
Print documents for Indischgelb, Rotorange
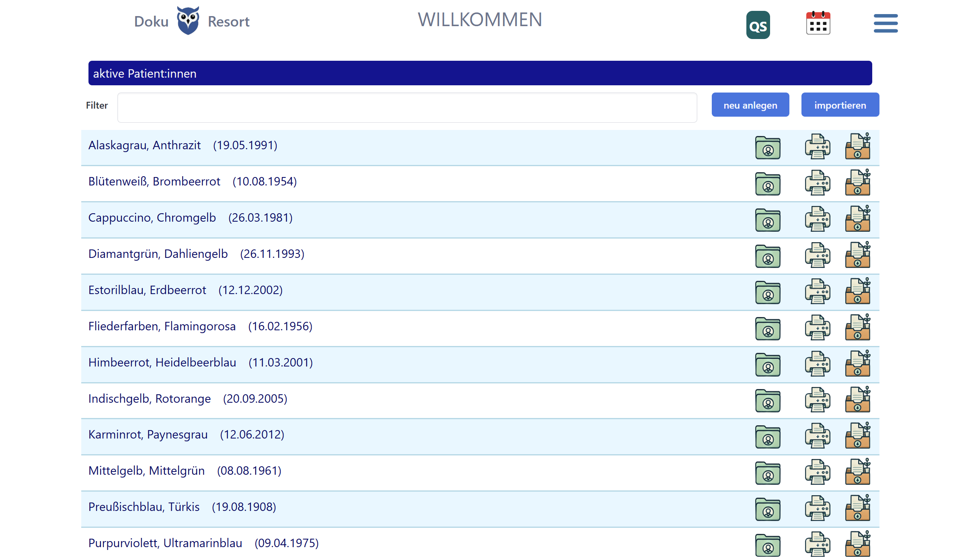point(817,400)
